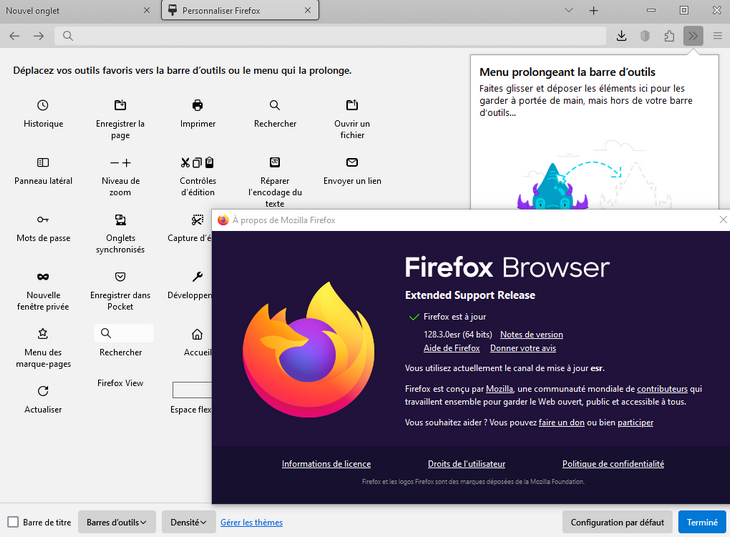Open the contributeurs link

coord(662,389)
